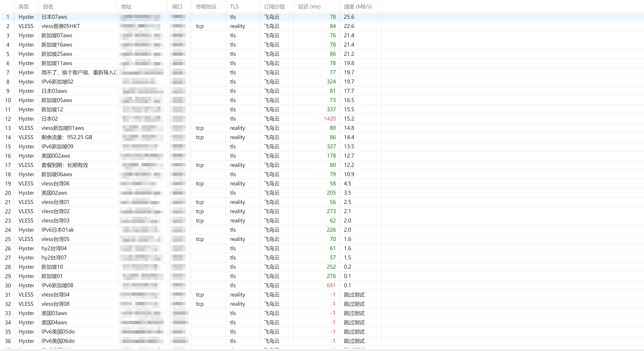644x351 pixels.
Task: Select the IPv6新加坡08 server row
Action: [322, 285]
